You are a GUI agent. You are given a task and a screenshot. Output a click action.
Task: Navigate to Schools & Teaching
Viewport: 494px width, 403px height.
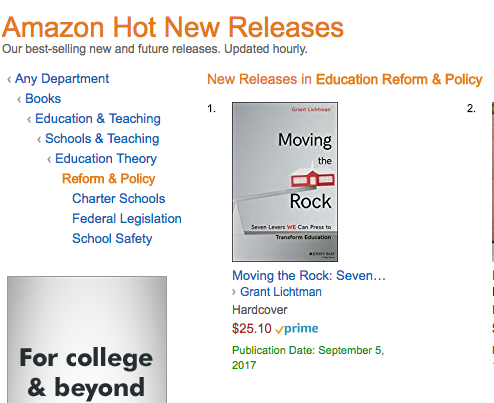tap(102, 139)
